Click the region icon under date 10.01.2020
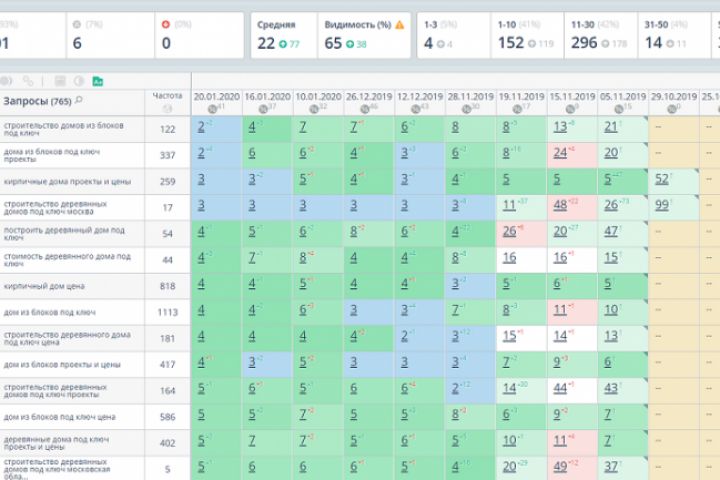The height and width of the screenshot is (480, 720). point(314,109)
